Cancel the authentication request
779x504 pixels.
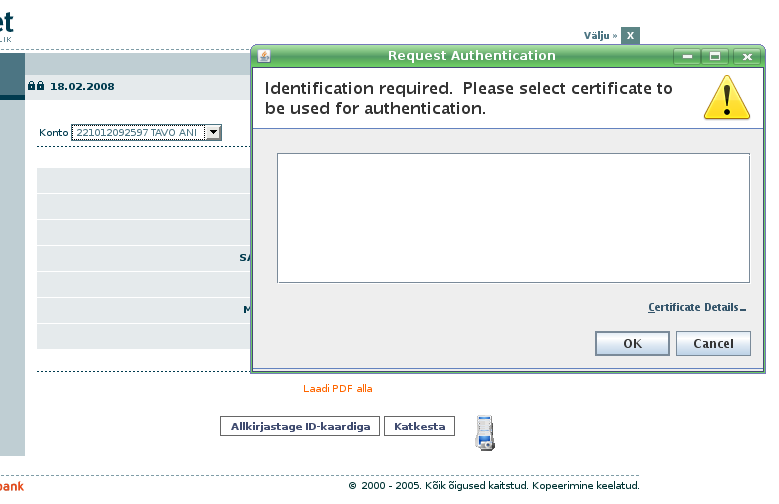point(712,343)
